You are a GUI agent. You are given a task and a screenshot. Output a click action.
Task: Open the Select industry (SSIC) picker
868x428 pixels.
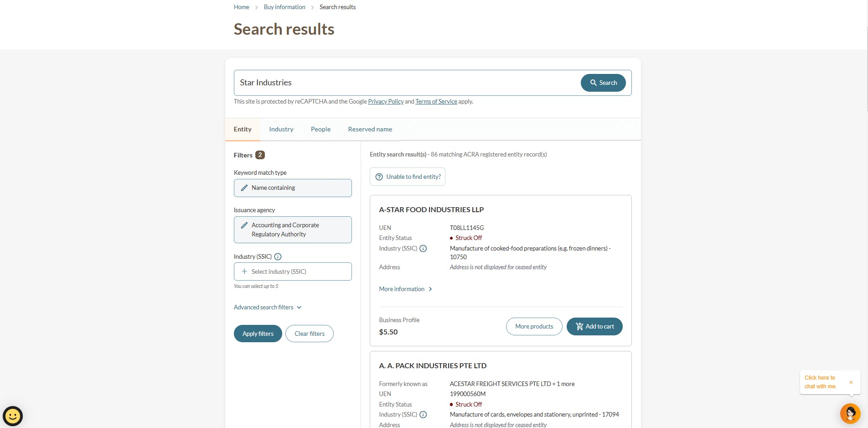pyautogui.click(x=292, y=271)
